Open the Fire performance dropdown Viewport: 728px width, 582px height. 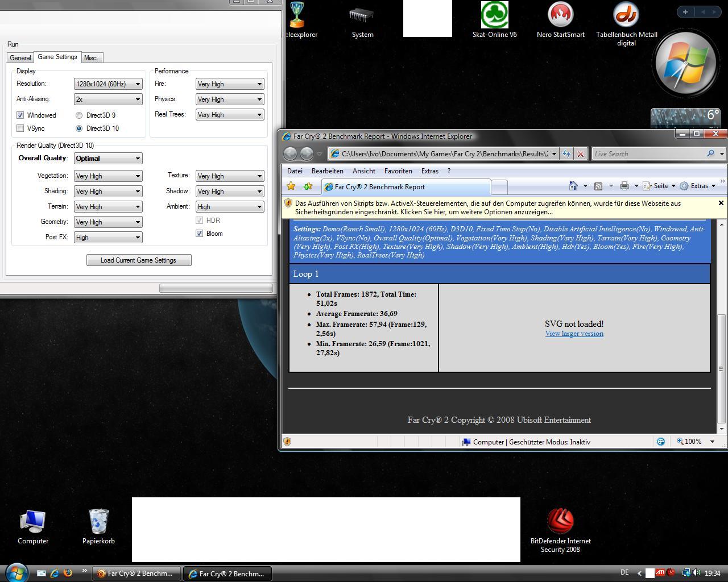[x=230, y=84]
